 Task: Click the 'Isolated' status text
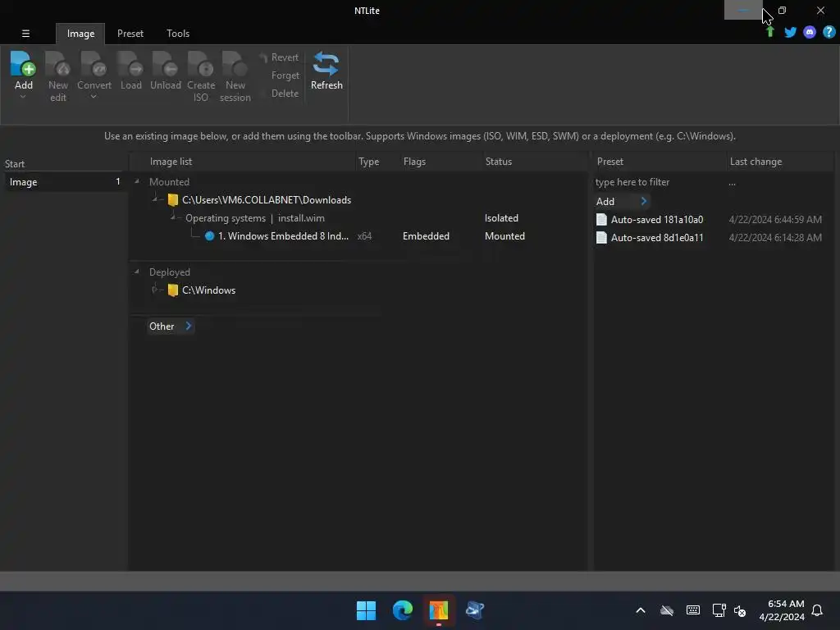tap(501, 218)
